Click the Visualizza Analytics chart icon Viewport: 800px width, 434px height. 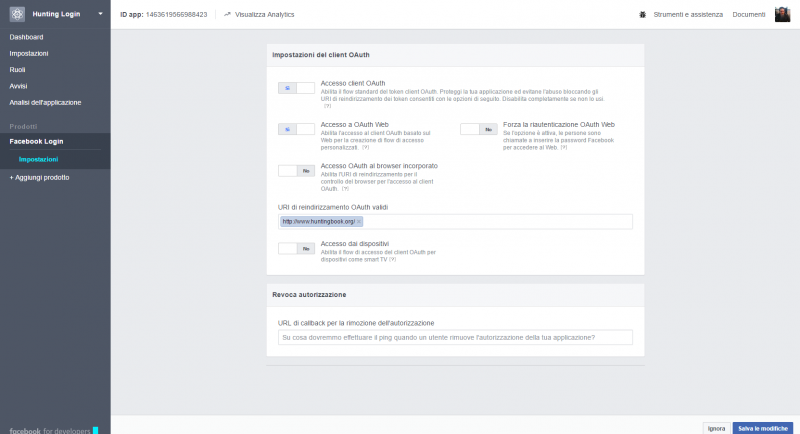228,14
